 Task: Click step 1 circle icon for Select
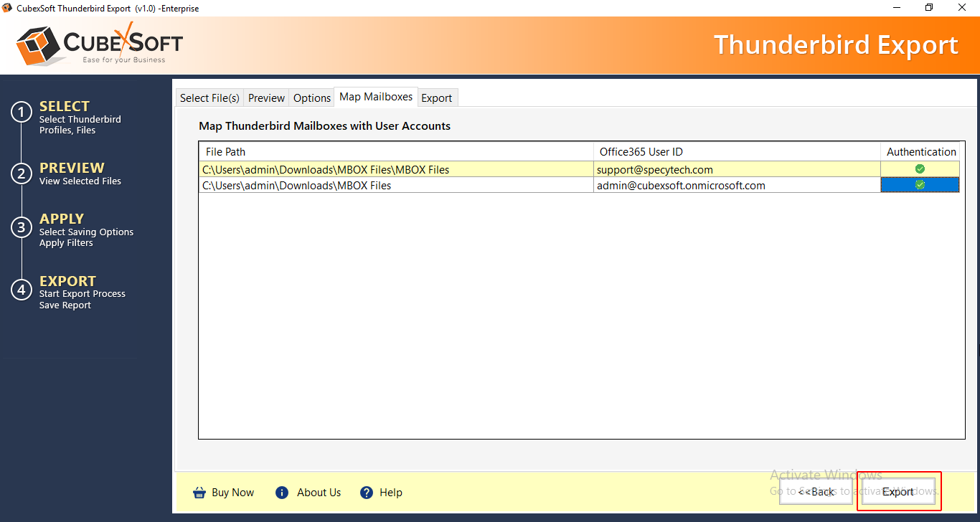point(22,113)
